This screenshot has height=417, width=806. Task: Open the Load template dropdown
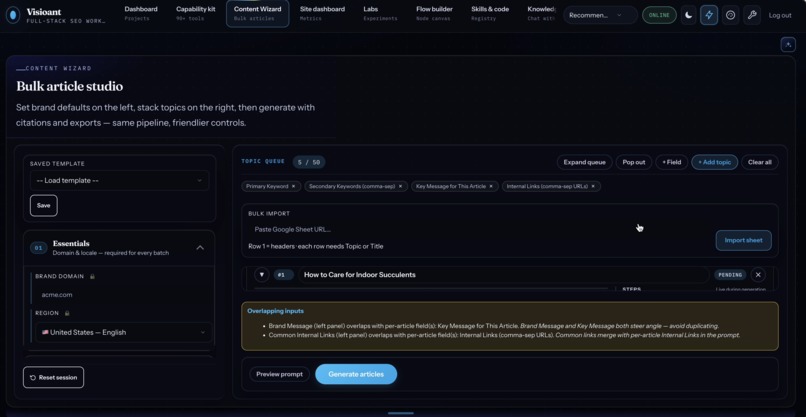[x=119, y=180]
